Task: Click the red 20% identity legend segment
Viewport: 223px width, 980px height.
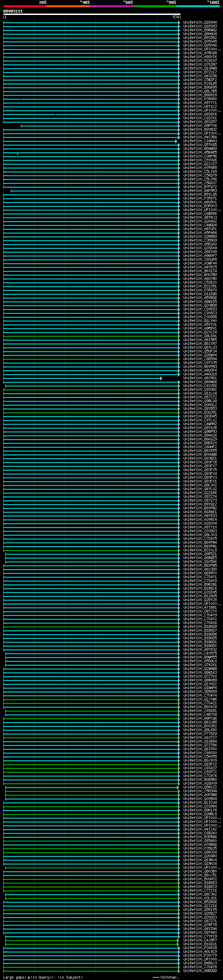Action: [25, 6]
